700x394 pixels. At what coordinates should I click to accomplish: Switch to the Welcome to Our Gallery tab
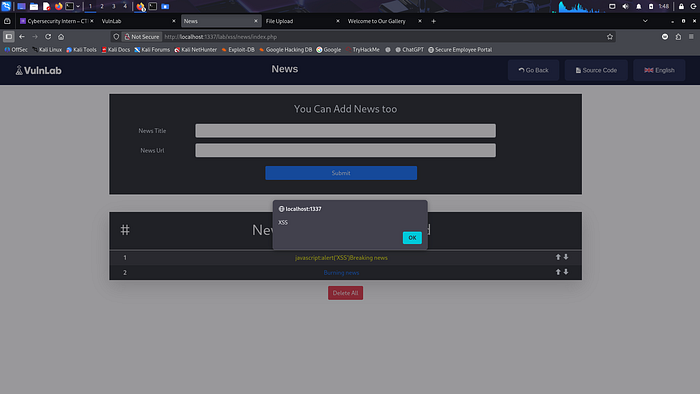(384, 21)
